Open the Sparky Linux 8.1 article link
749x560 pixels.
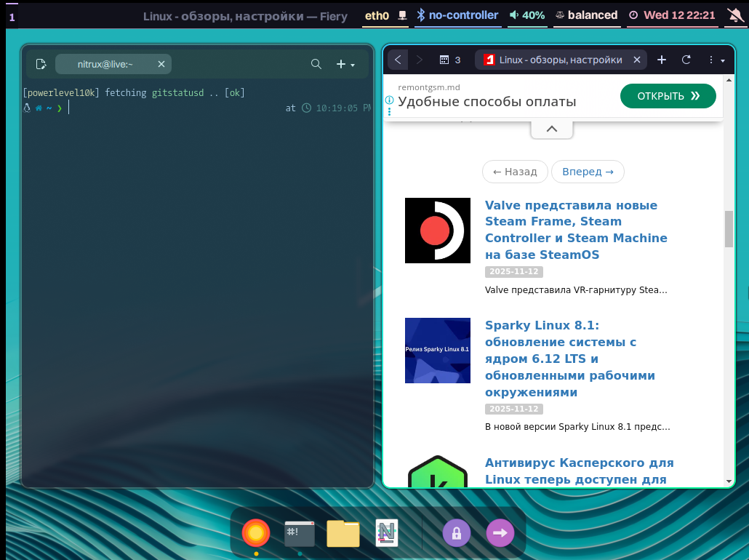[x=570, y=359]
